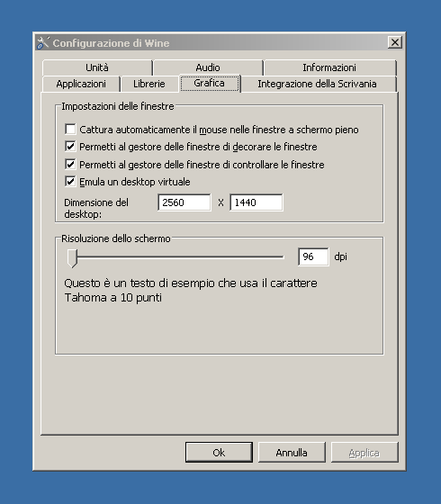Enable automatic mouse capture in fullscreen windows
The image size is (441, 504).
(x=70, y=130)
